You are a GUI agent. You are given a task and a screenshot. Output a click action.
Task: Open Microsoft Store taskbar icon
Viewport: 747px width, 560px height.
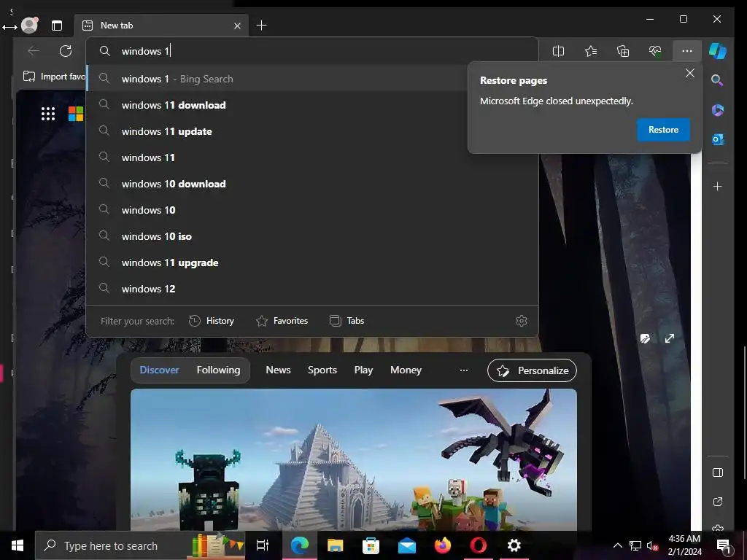tap(371, 545)
